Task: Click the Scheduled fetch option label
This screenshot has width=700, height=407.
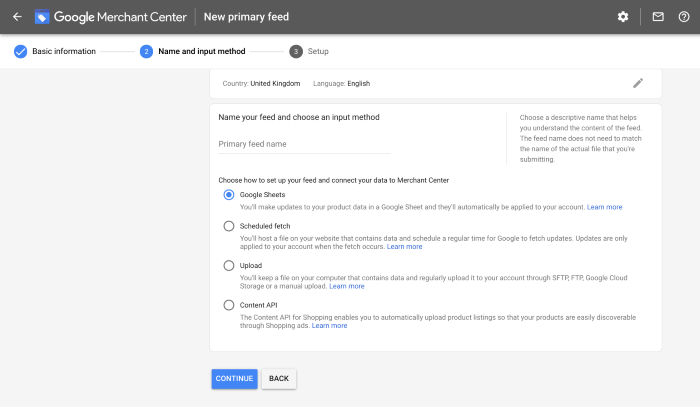Action: tap(265, 226)
